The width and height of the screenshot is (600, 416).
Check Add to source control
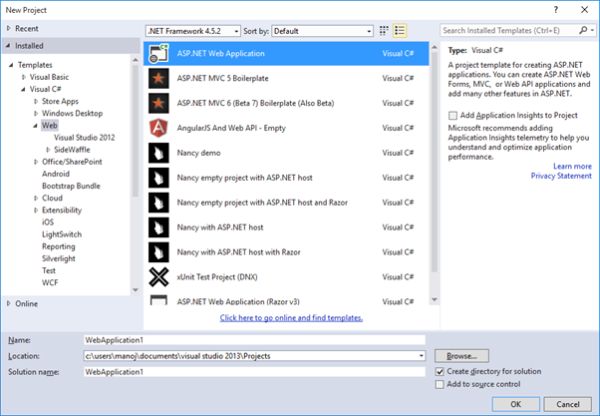(x=440, y=384)
